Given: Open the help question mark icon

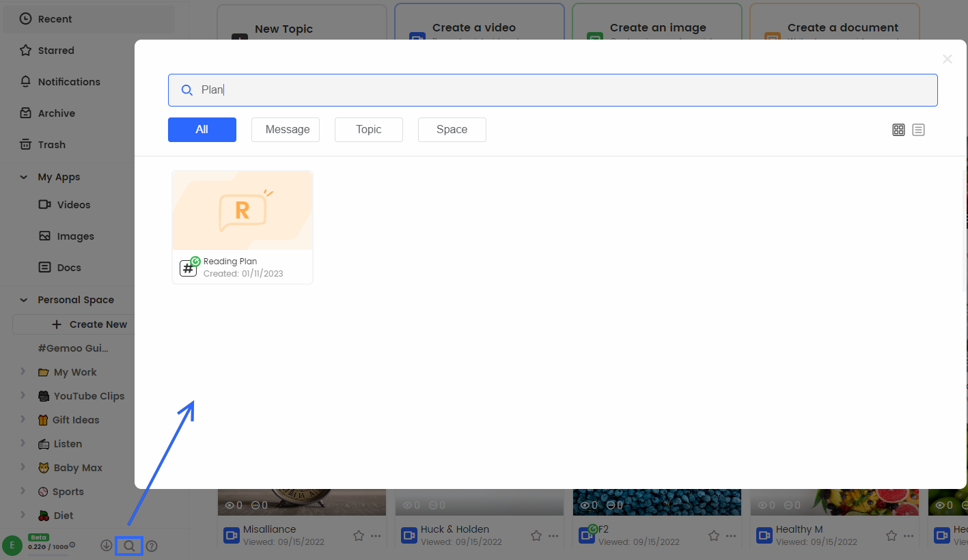Looking at the screenshot, I should point(152,546).
